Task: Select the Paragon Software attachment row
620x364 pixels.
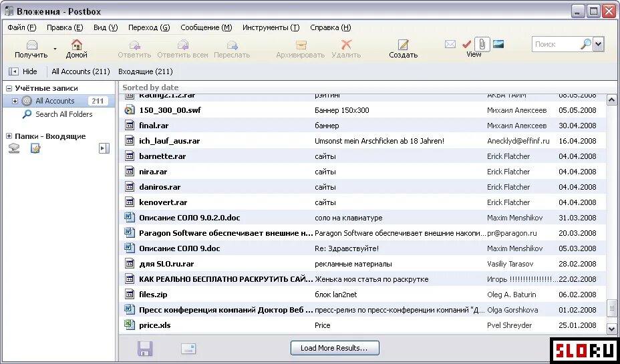Action: pos(362,233)
